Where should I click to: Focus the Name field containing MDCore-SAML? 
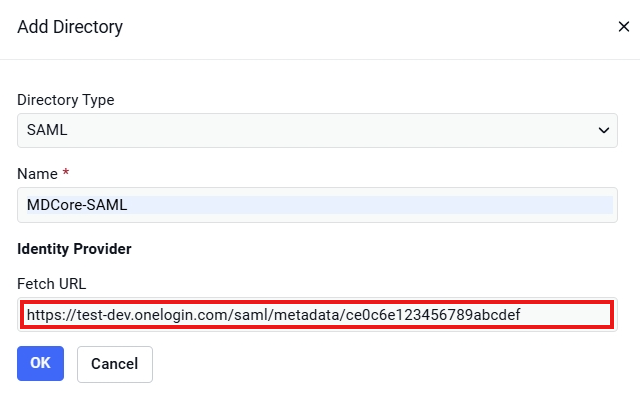(317, 205)
